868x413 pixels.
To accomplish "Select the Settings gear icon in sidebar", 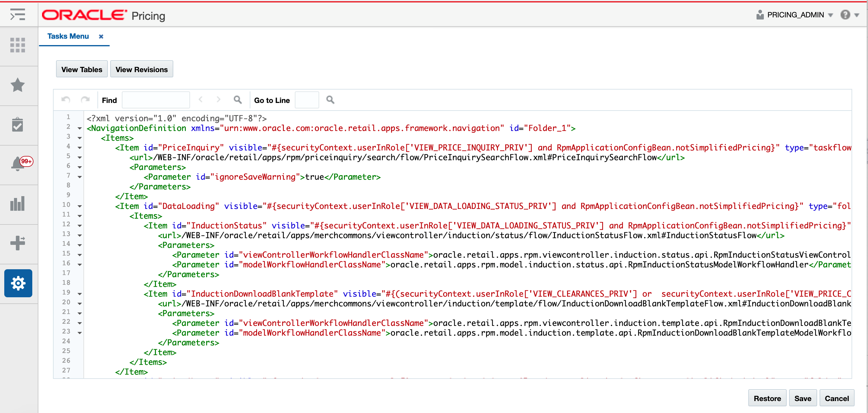I will [18, 283].
